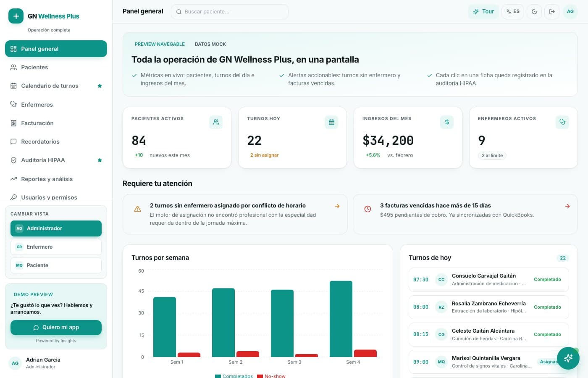The width and height of the screenshot is (588, 378).
Task: Toggle dark mode with the moon icon
Action: point(534,12)
